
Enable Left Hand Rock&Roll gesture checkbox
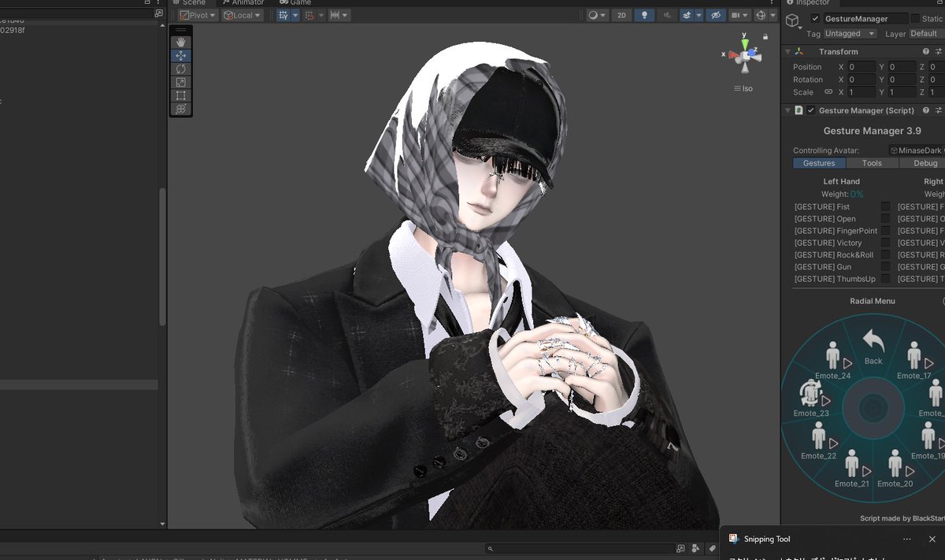pyautogui.click(x=885, y=254)
